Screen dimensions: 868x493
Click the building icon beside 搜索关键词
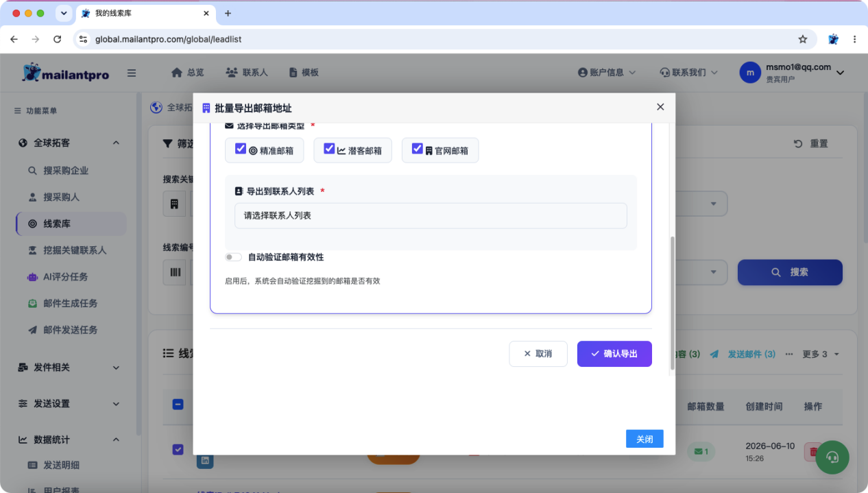[174, 204]
